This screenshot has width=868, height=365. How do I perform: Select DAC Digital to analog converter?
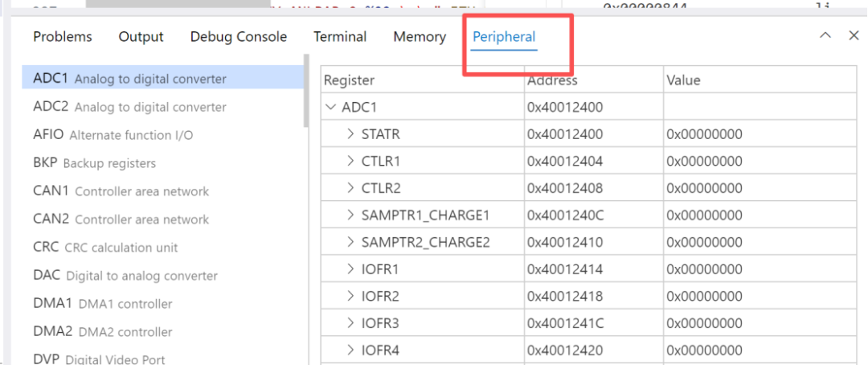(125, 276)
